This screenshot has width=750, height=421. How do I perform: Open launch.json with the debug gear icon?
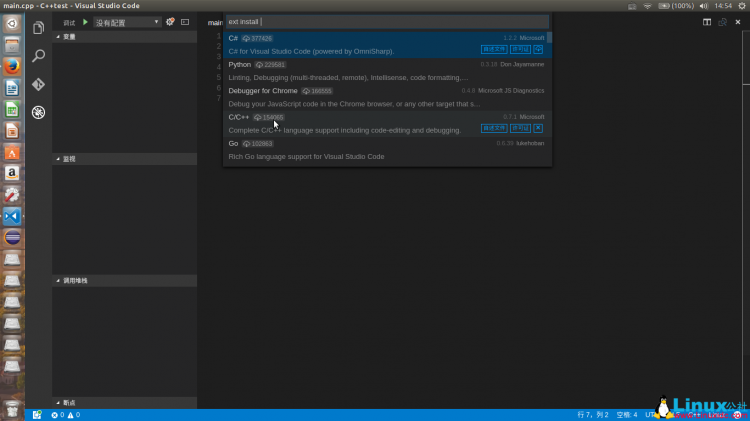[170, 22]
